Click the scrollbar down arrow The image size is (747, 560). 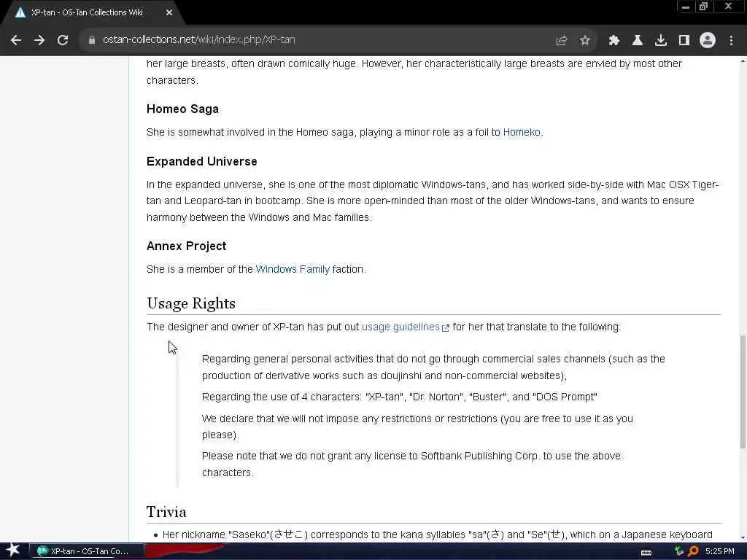743,538
